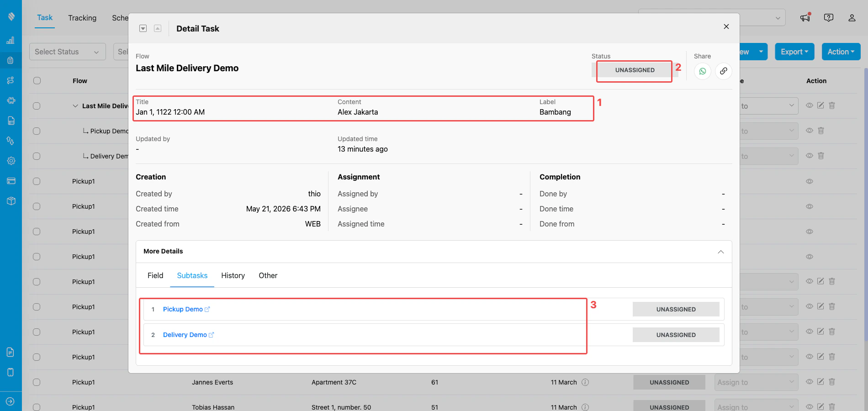
Task: Click the page vertical scrollbar
Action: click(x=865, y=205)
